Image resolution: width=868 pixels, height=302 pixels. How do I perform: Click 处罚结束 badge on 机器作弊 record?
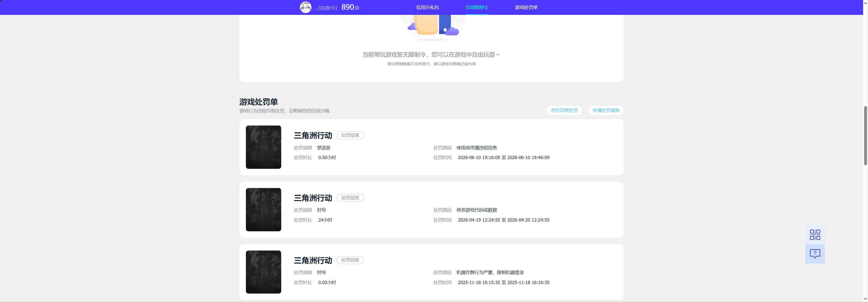coord(350,260)
